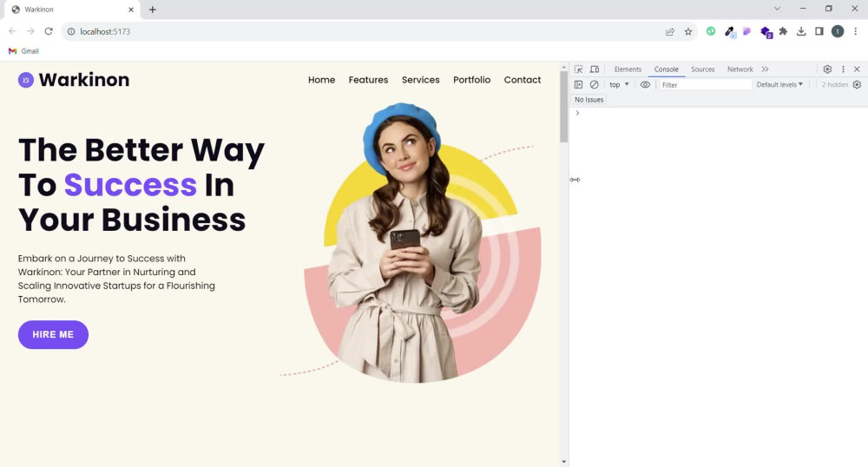Open the browser downloads icon
Screen dimensions: 868x467
[801, 31]
